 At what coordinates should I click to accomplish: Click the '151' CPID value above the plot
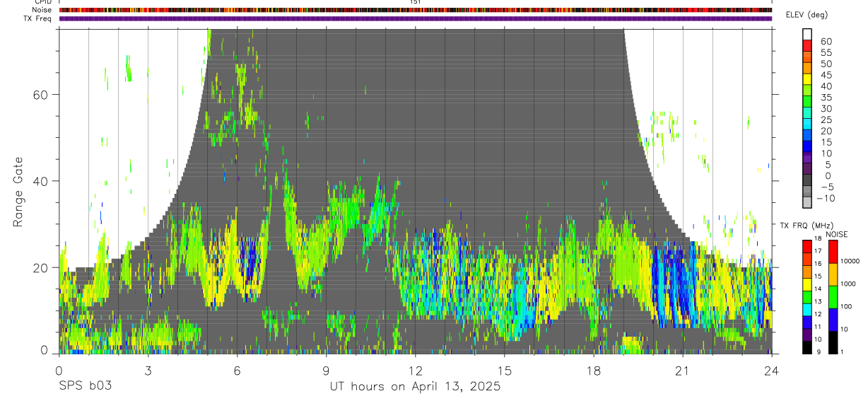[x=416, y=2]
